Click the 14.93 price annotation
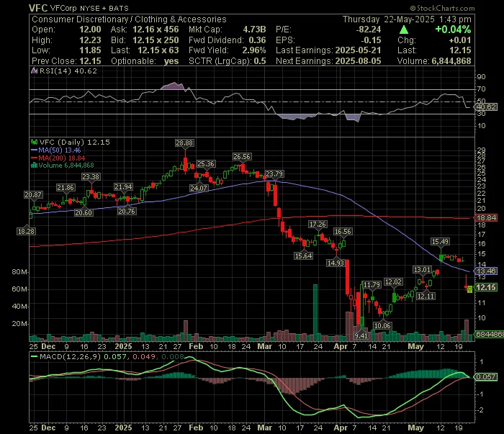Viewport: 504px width, 434px height. pos(336,263)
